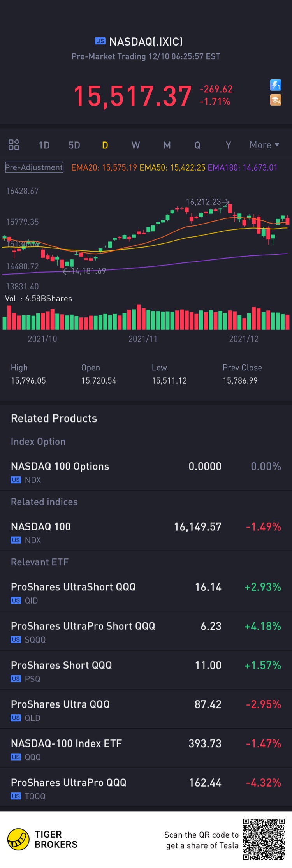This screenshot has height=868, width=292.
Task: Click the US badge under NASDAQ 100 Options
Action: pos(16,480)
